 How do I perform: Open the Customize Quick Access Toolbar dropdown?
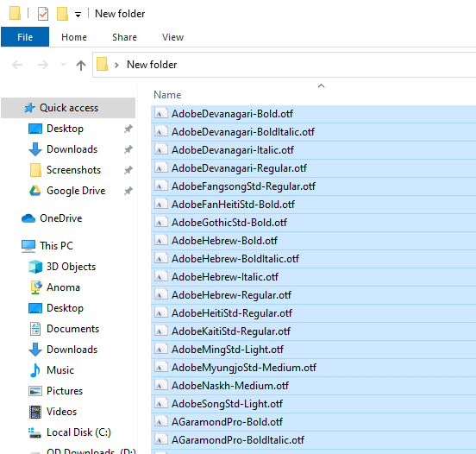(78, 15)
